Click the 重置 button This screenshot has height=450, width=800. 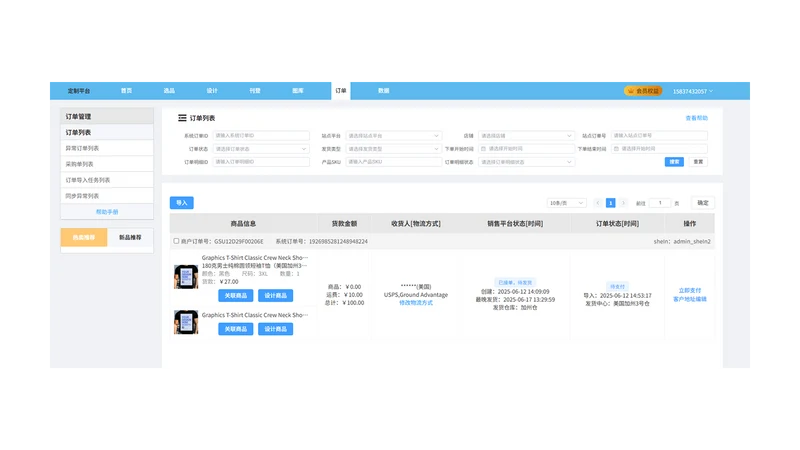tap(698, 162)
